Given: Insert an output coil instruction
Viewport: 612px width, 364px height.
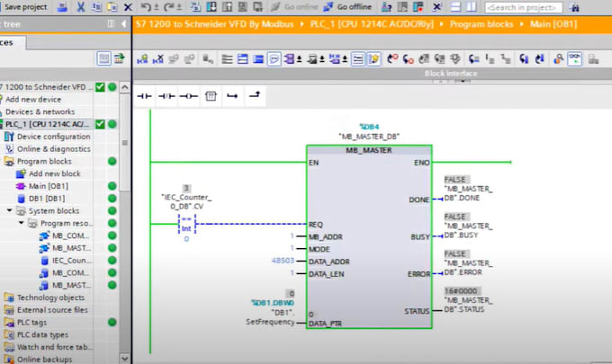Looking at the screenshot, I should 188,96.
